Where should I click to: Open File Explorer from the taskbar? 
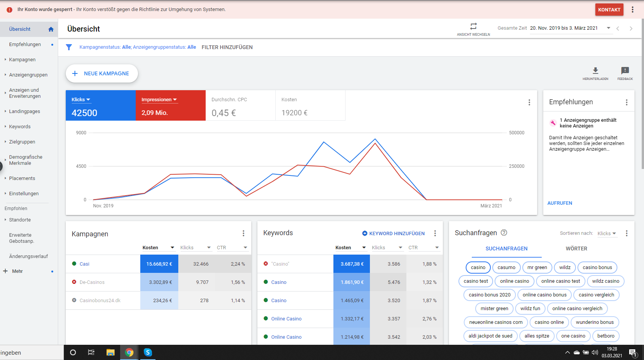click(x=110, y=352)
